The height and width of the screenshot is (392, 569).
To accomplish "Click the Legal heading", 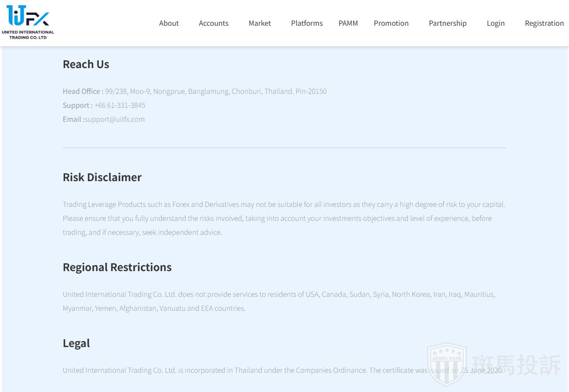I will pyautogui.click(x=76, y=343).
